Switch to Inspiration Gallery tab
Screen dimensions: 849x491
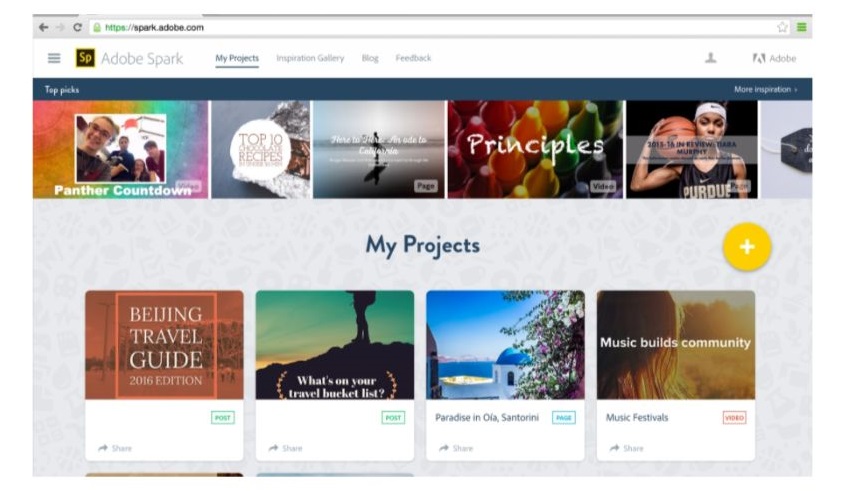(x=310, y=58)
